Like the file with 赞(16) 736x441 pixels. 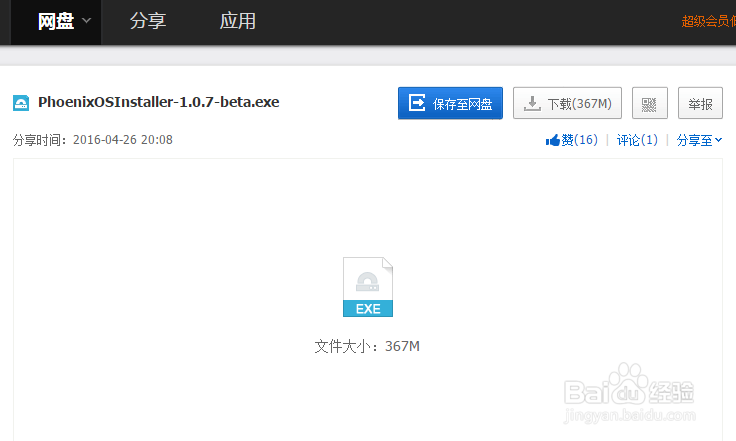pyautogui.click(x=571, y=140)
